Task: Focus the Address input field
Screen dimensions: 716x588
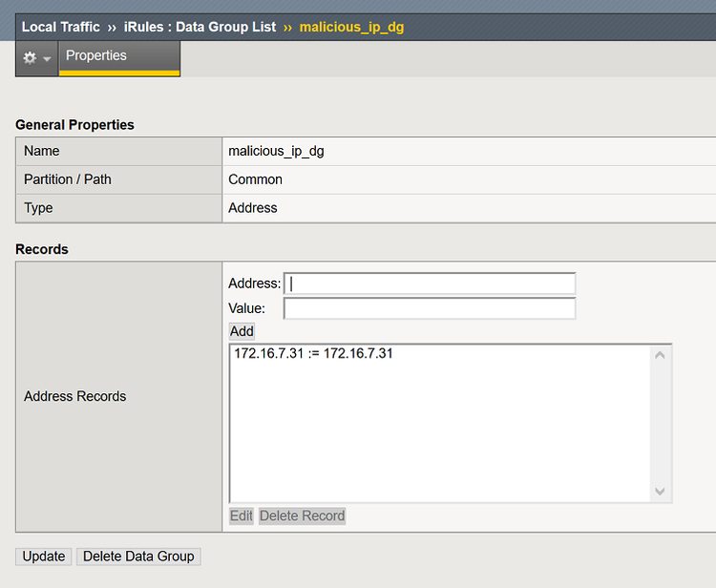Action: 431,283
